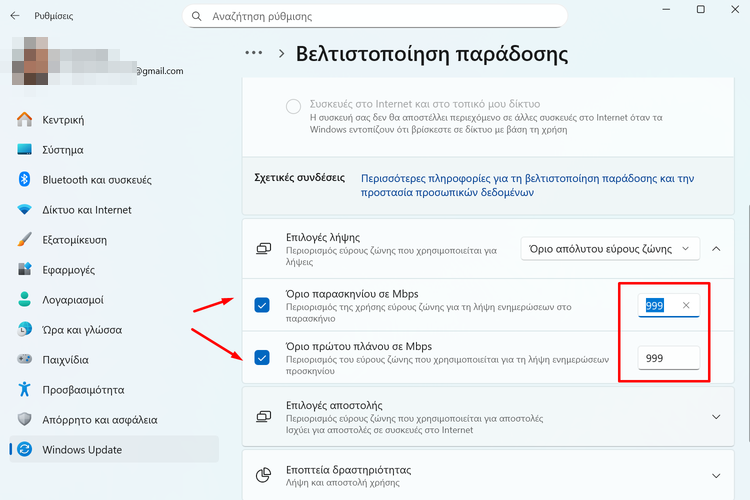Open Εξατομίκευση settings page

(74, 240)
